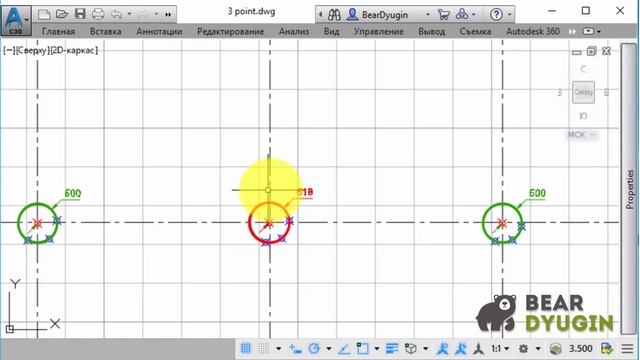Toggle snap mode dotted grid icon

click(264, 349)
